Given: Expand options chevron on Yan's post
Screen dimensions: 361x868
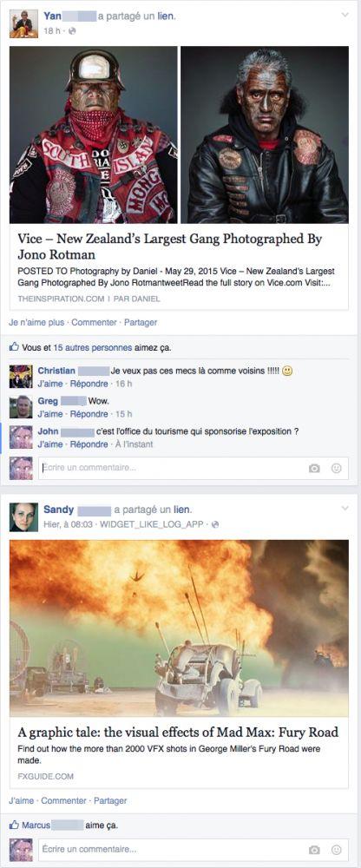Looking at the screenshot, I should [345, 15].
